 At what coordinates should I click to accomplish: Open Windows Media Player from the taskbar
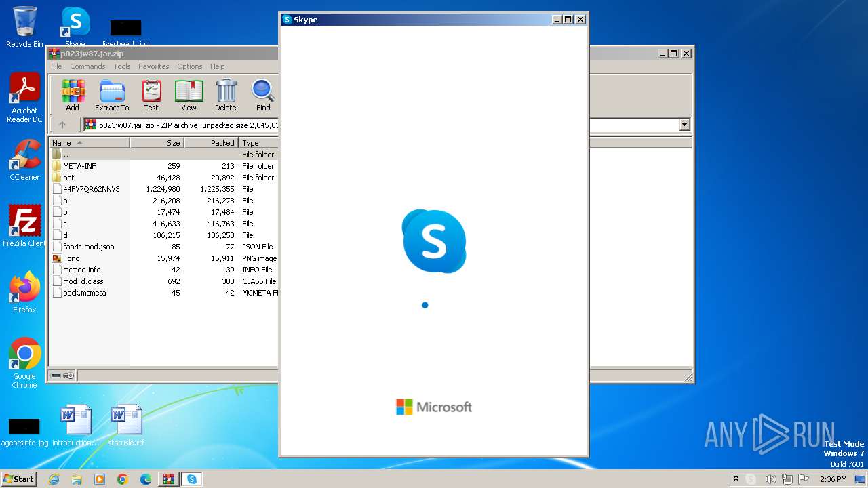click(100, 479)
